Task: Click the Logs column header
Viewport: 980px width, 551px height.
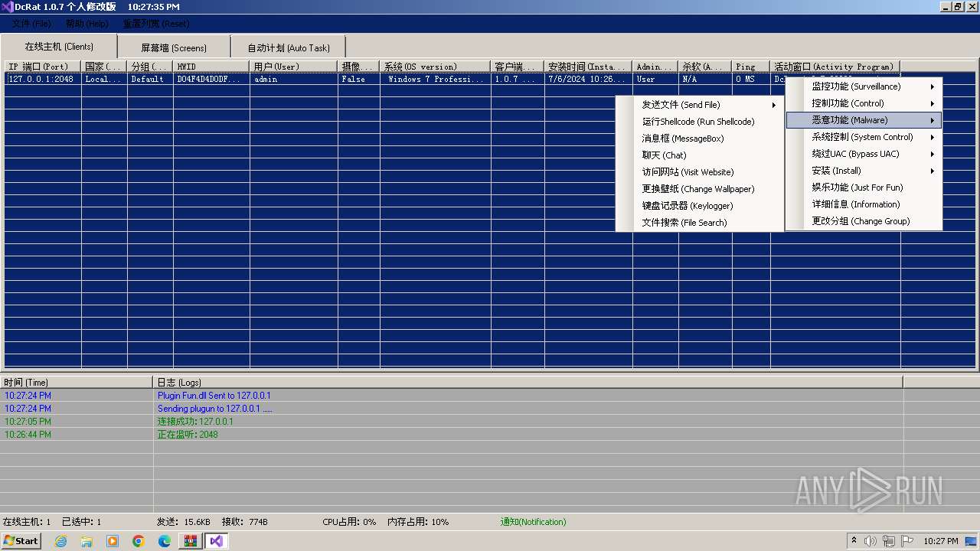Action: coord(528,382)
